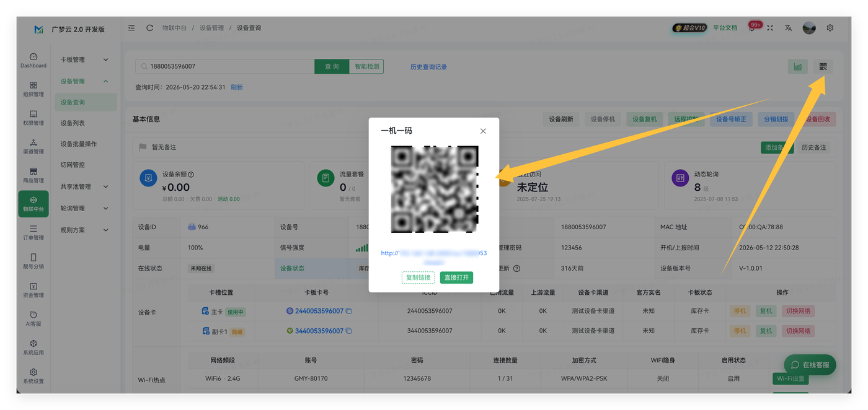Open AI客服 in the sidebar
This screenshot has height=410, width=868.
(x=33, y=318)
